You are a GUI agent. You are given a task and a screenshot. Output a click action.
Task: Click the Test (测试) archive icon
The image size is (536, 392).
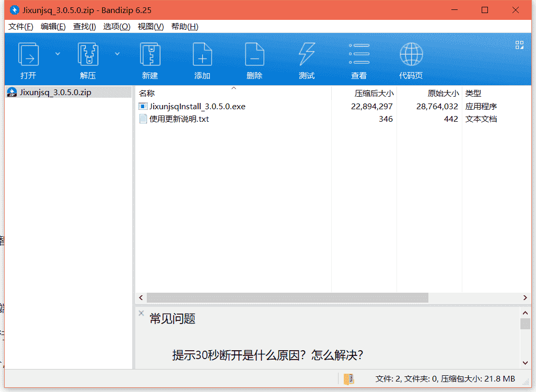click(x=307, y=54)
